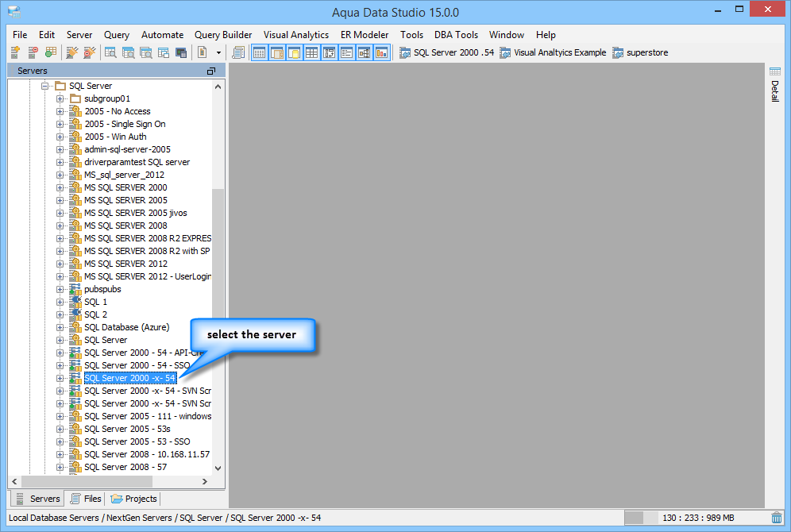Viewport: 791px width, 532px height.
Task: Select driverparamtest SQL server
Action: pyautogui.click(x=137, y=162)
